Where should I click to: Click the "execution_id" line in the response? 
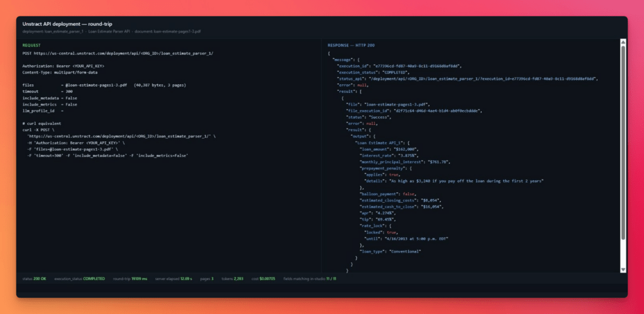(399, 65)
